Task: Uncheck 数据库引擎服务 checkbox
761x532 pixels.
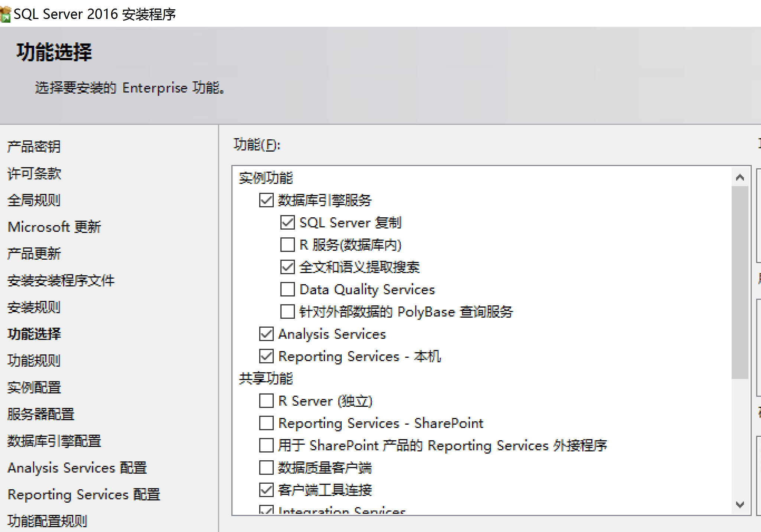Action: tap(266, 200)
